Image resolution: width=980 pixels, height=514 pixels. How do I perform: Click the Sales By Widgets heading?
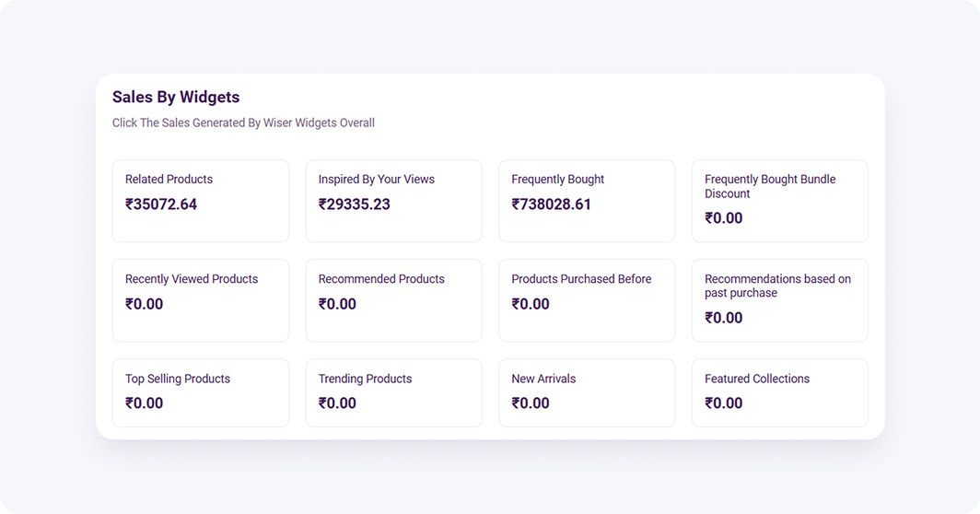[x=176, y=97]
